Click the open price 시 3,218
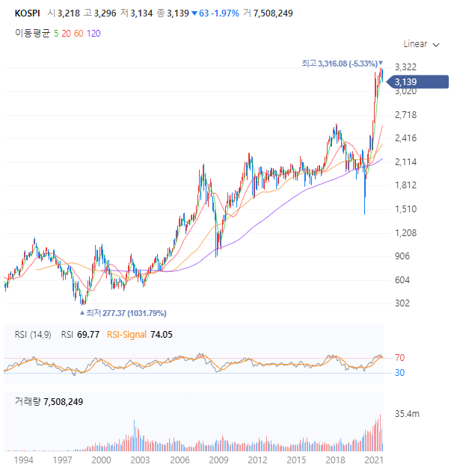The width and height of the screenshot is (454, 476). (64, 13)
